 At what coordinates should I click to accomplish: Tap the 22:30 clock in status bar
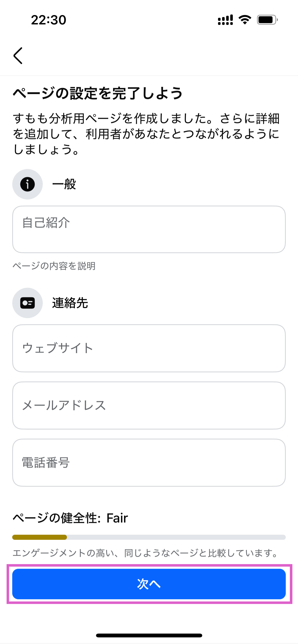click(x=49, y=20)
